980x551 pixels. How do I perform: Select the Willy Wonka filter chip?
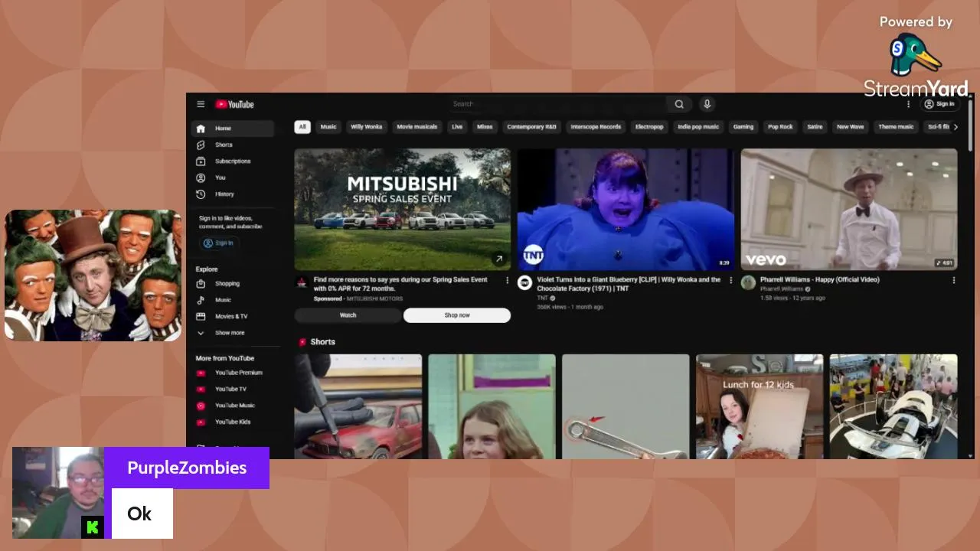pyautogui.click(x=366, y=127)
